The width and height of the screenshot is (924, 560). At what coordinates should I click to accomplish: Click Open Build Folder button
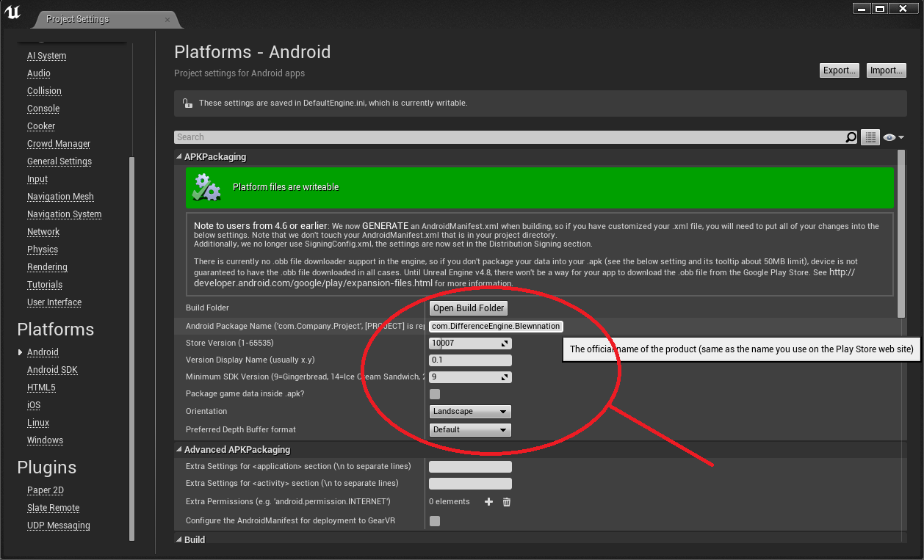[x=469, y=308]
